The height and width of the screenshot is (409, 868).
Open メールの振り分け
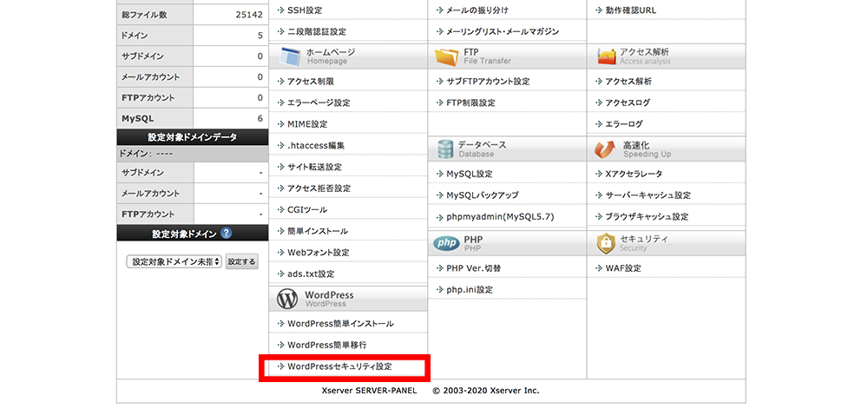(477, 10)
